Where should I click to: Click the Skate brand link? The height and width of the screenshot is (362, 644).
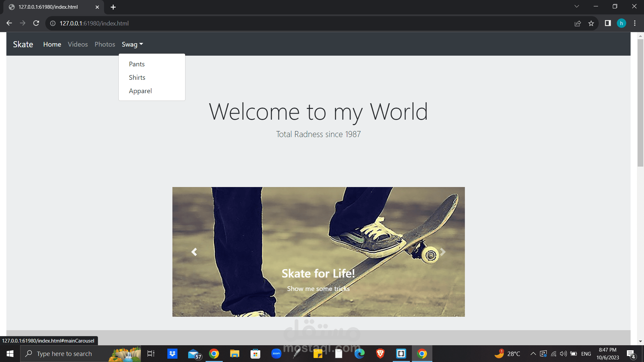tap(23, 44)
